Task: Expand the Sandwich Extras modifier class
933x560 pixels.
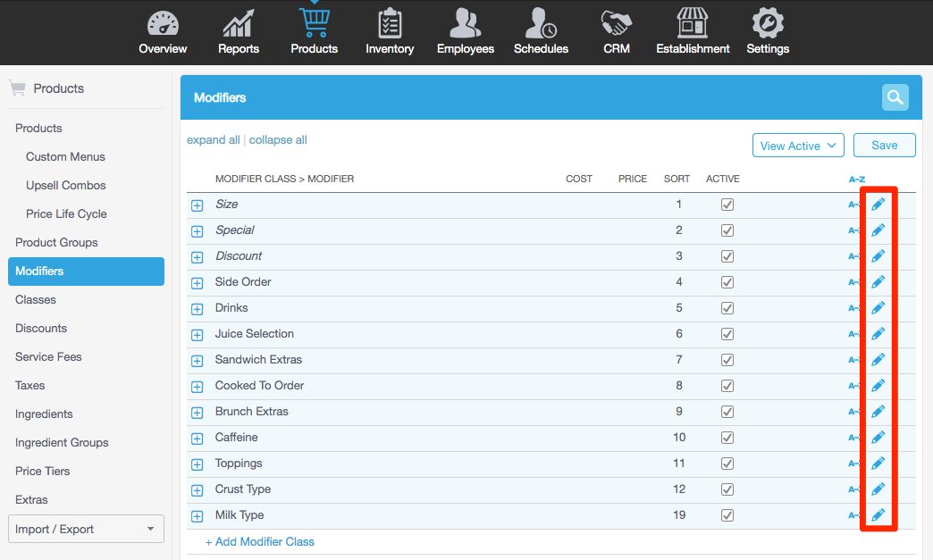Action: (x=198, y=361)
